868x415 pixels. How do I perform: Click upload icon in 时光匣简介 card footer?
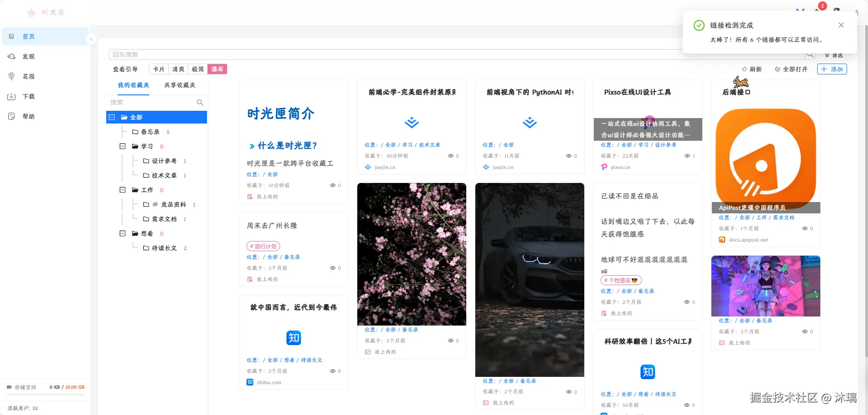[x=250, y=197]
